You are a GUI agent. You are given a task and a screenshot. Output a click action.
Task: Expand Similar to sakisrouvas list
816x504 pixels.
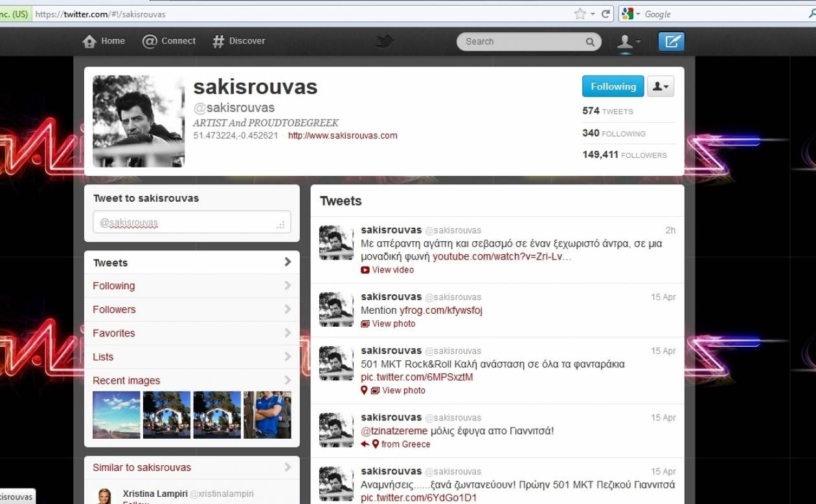[192, 467]
